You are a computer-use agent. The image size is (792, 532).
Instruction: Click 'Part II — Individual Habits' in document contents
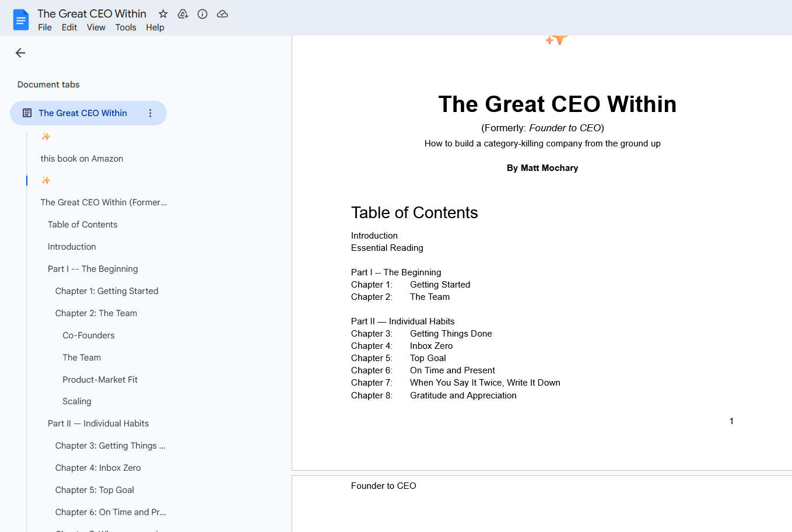click(x=402, y=321)
